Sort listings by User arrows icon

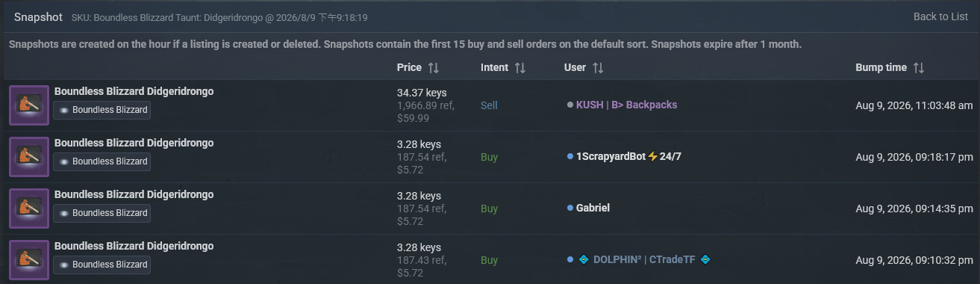tap(598, 68)
